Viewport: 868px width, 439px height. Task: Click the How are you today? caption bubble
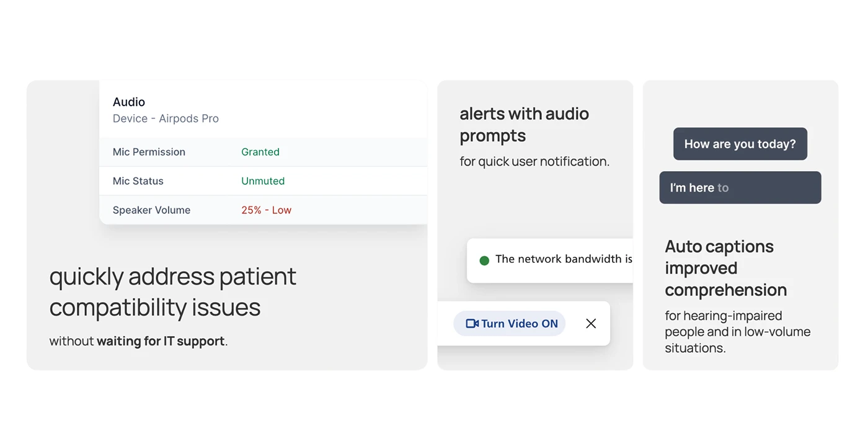[x=740, y=144]
